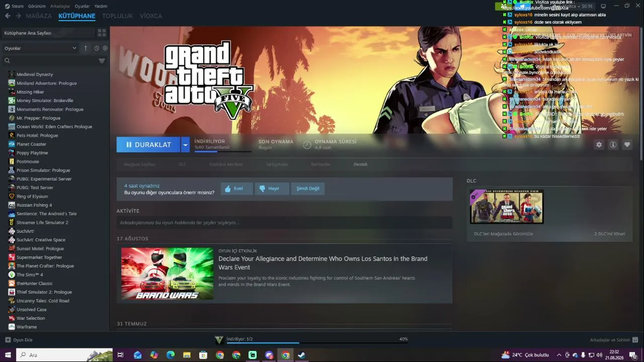Open the chat icon beside Arkadaşlar ve Sohbet

click(x=635, y=340)
